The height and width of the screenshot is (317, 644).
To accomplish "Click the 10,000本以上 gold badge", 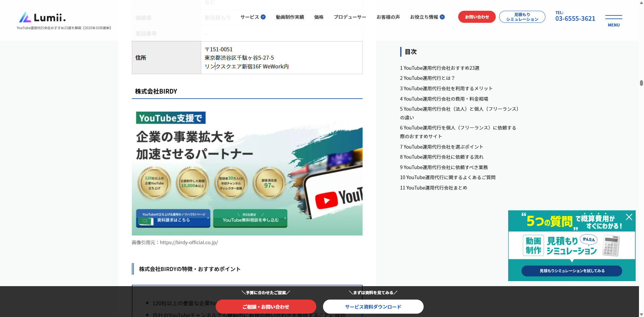I will tap(193, 183).
